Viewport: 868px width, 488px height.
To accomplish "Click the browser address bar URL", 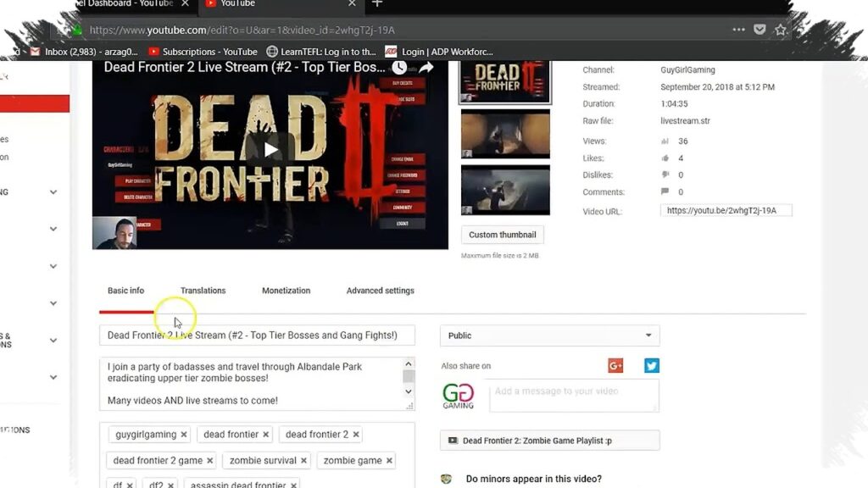I will 242,30.
